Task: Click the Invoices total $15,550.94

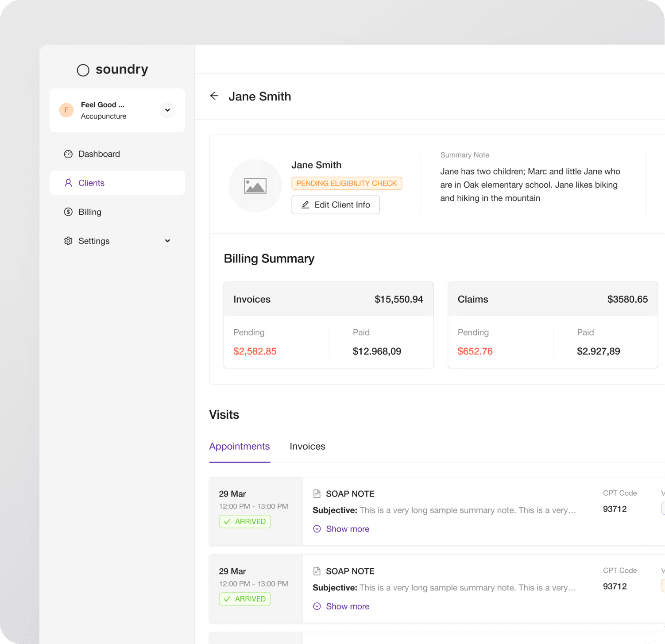Action: [x=399, y=299]
